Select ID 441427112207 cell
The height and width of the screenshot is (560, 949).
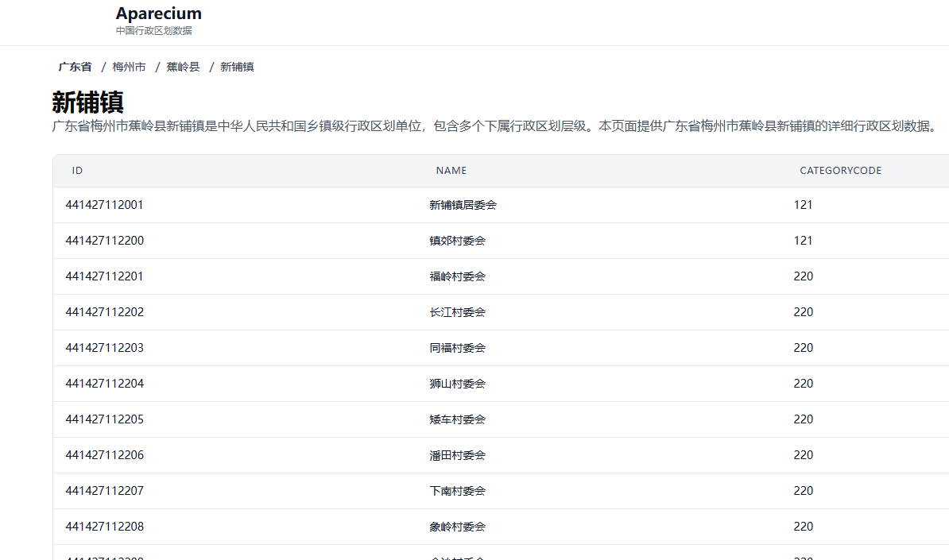104,491
